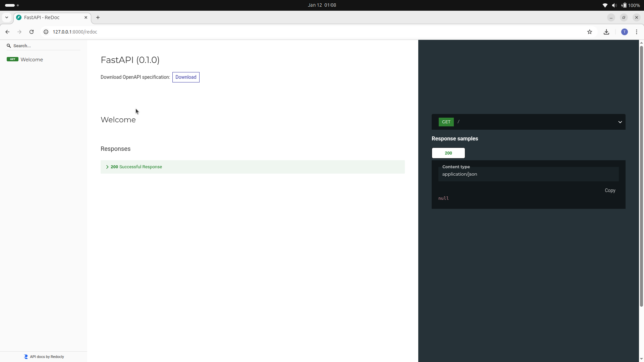
Task: Click the browser back arrow
Action: pos(7,32)
